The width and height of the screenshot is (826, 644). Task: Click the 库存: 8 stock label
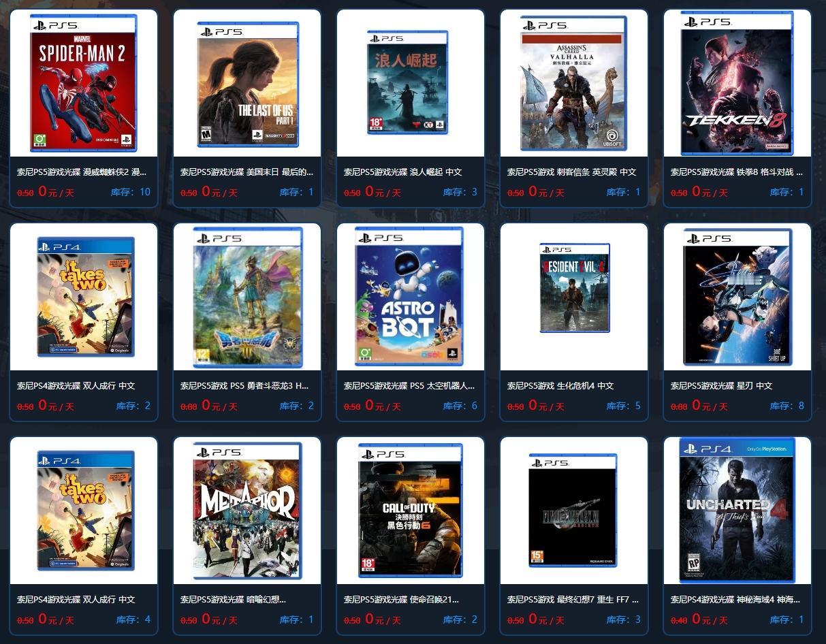787,406
